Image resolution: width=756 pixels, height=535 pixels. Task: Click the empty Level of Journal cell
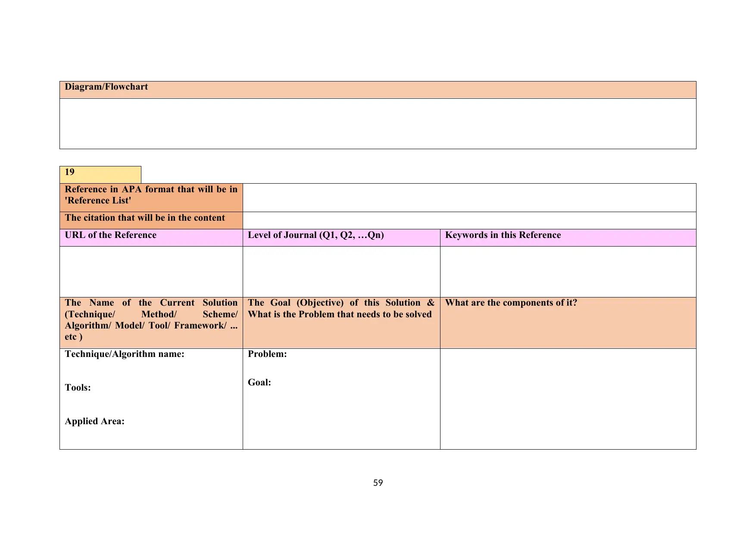[341, 272]
